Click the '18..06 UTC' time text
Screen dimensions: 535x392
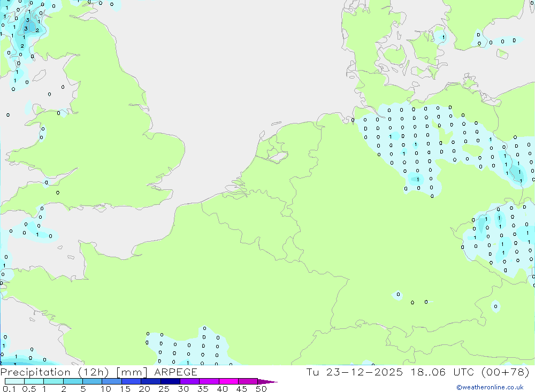pos(442,372)
